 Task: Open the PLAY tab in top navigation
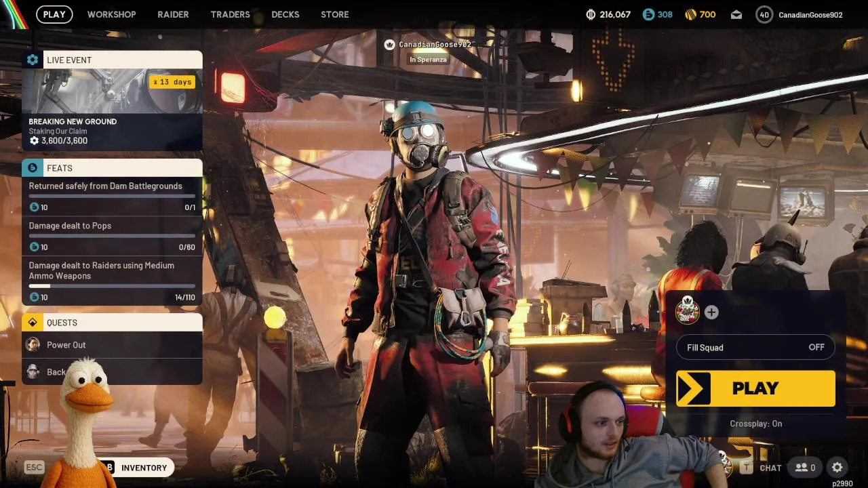(54, 14)
